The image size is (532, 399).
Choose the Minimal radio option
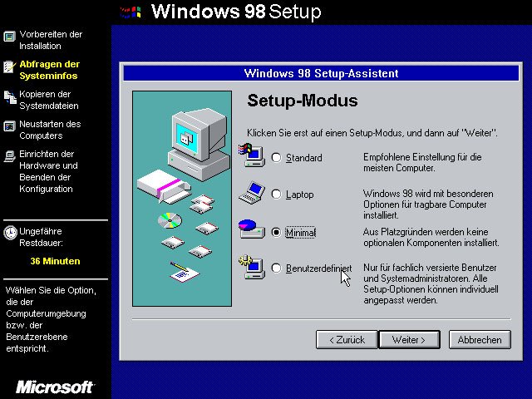click(277, 232)
